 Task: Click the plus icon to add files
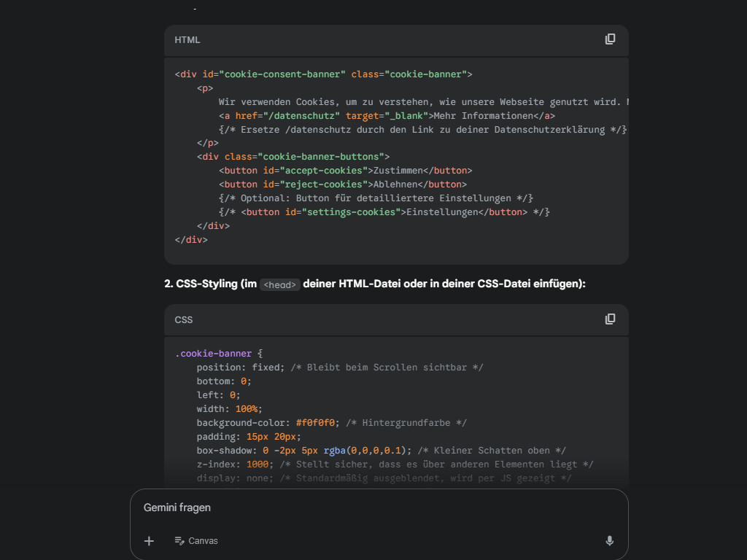(149, 540)
